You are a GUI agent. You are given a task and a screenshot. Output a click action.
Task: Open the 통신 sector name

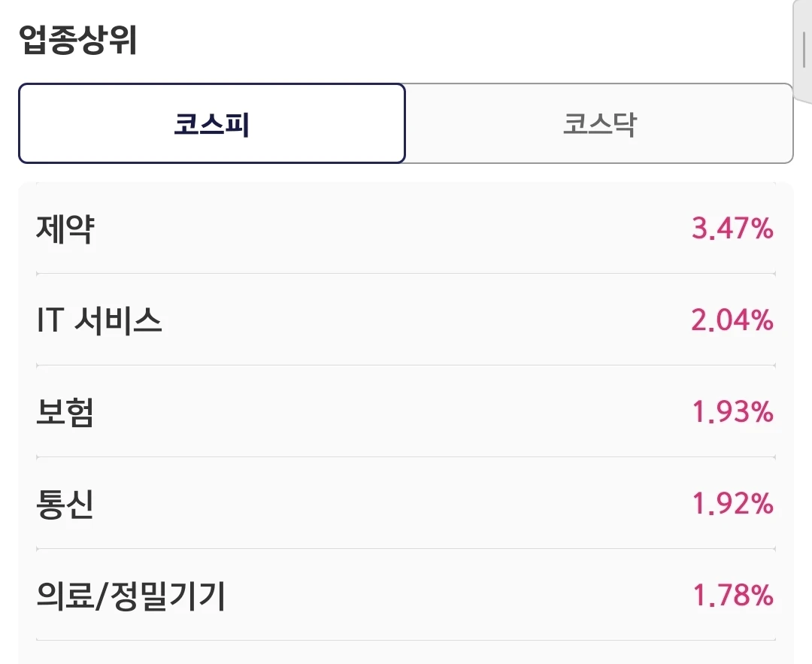[x=65, y=504]
